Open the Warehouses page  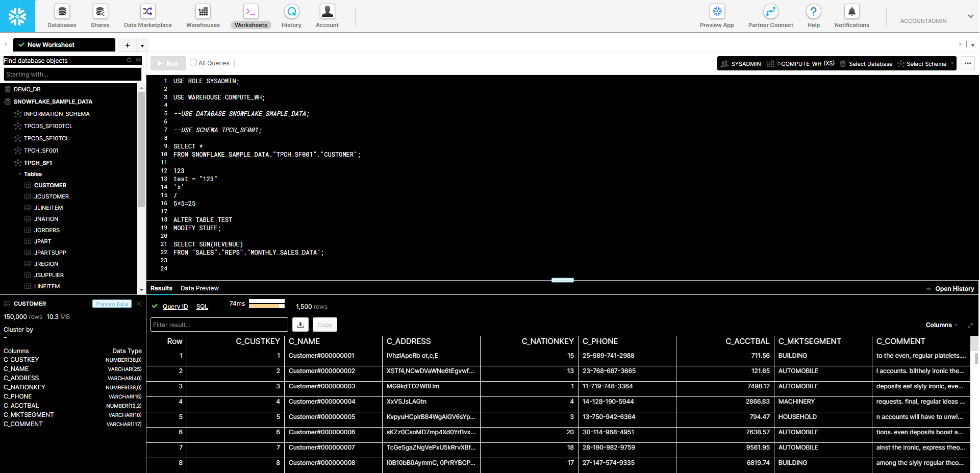click(x=203, y=16)
